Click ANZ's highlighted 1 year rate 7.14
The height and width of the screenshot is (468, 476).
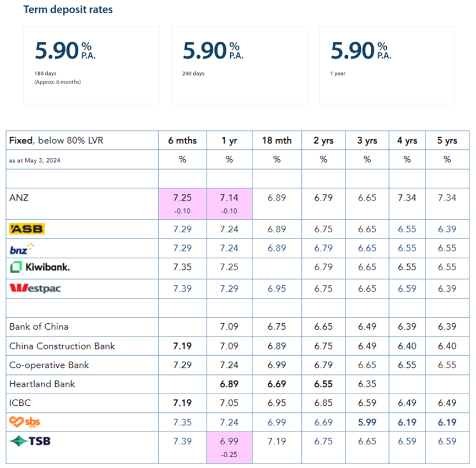[x=229, y=198]
